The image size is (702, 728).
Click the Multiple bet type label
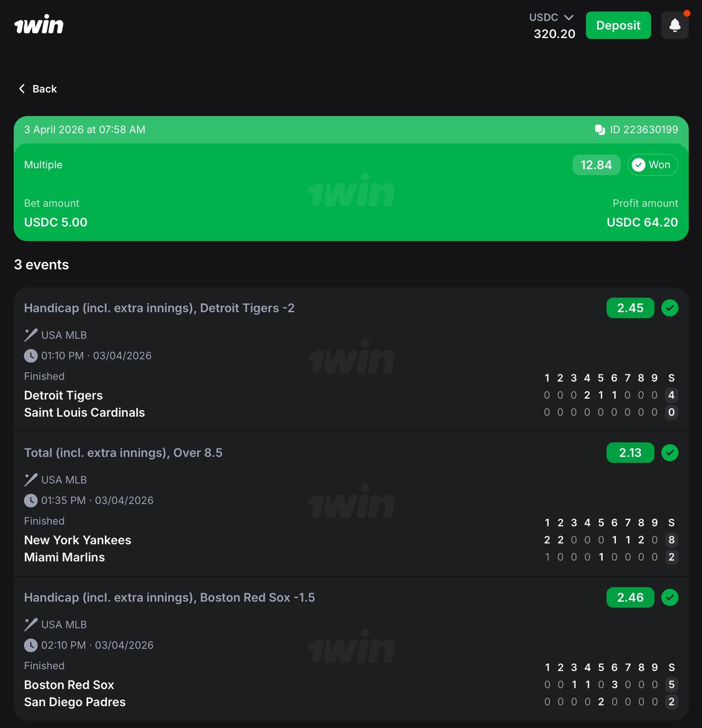[x=43, y=164]
